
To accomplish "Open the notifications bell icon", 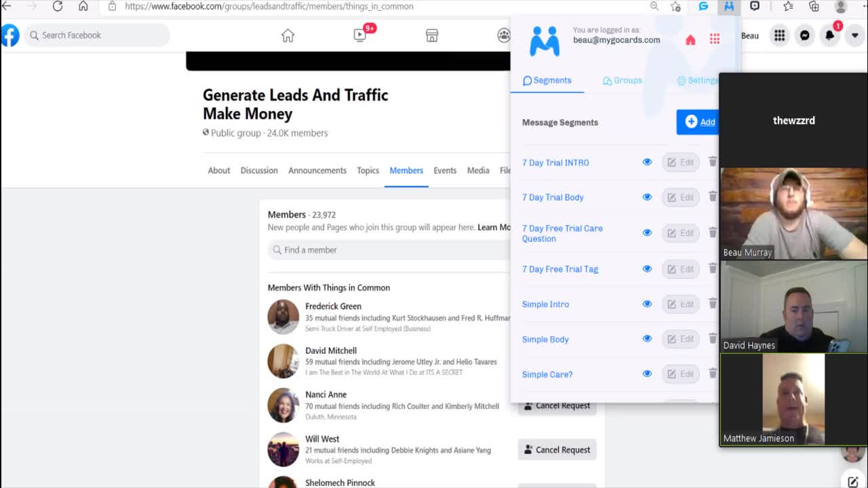I will [829, 35].
